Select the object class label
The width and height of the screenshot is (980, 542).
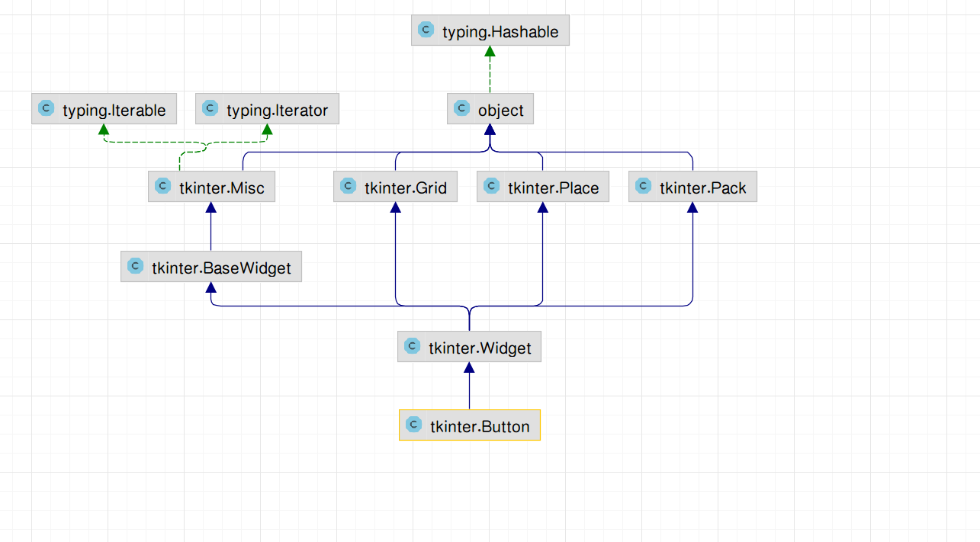[x=501, y=111]
